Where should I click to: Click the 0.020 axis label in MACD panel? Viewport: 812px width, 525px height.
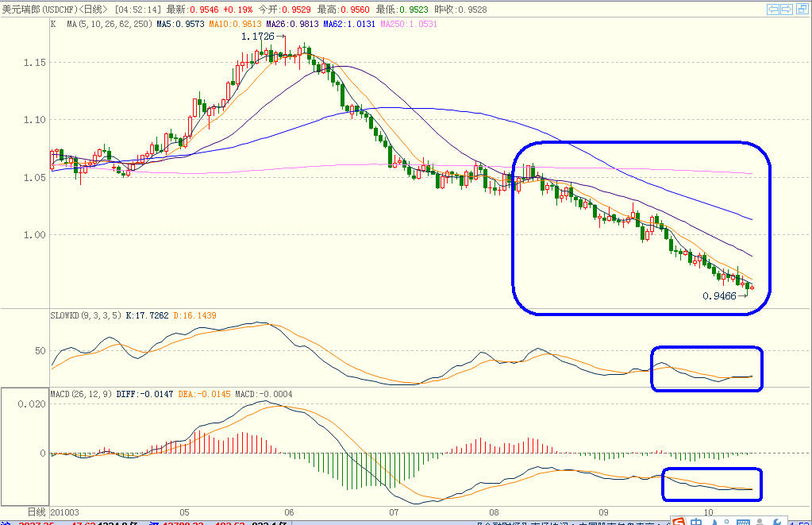pyautogui.click(x=32, y=404)
